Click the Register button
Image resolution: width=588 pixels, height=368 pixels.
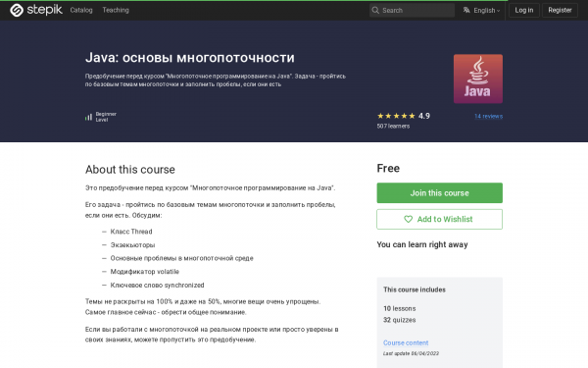[x=560, y=10]
